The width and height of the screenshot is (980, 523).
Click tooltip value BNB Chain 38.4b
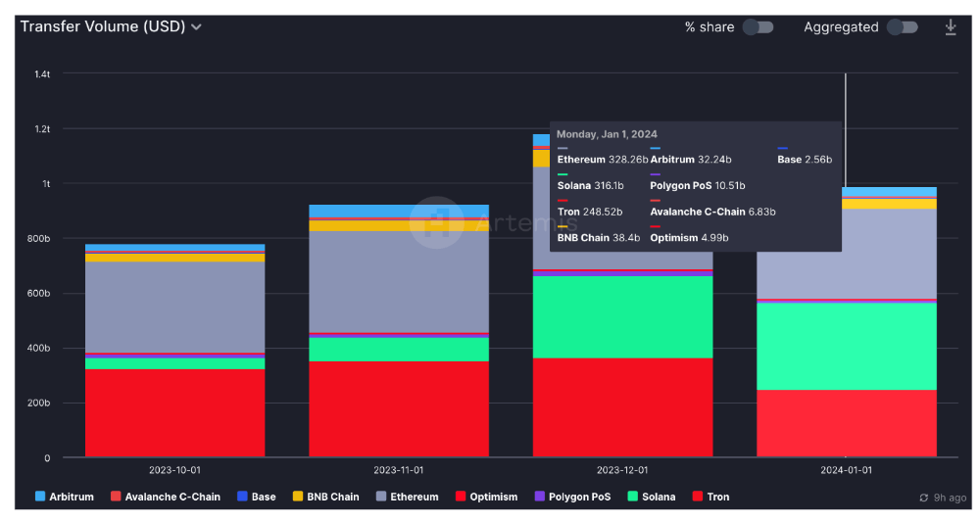(x=599, y=238)
